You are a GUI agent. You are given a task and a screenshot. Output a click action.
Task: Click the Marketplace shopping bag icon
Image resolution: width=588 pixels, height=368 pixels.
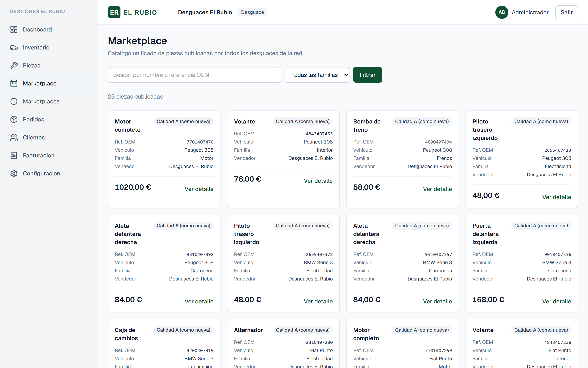click(x=14, y=83)
